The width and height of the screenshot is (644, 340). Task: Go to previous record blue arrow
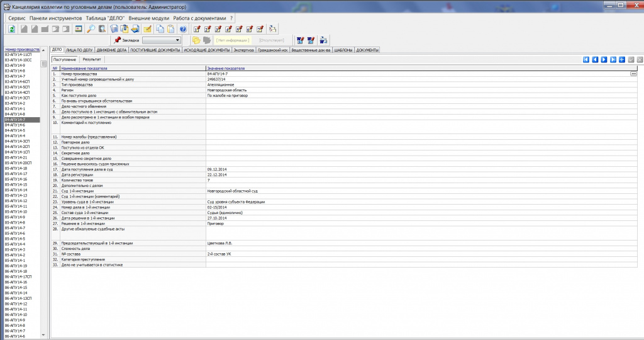click(595, 60)
